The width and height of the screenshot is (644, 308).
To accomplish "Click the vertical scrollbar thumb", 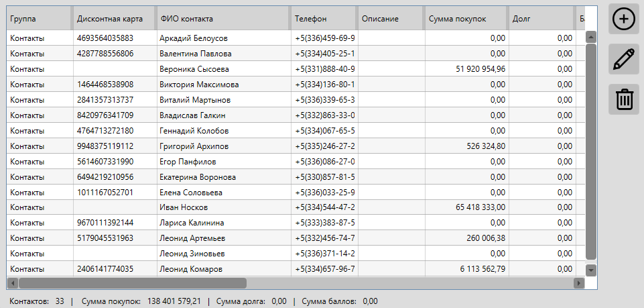I will 590,152.
